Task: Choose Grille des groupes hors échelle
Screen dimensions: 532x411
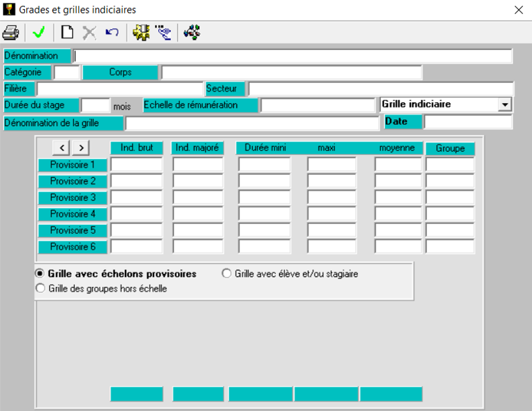Action: tap(40, 289)
